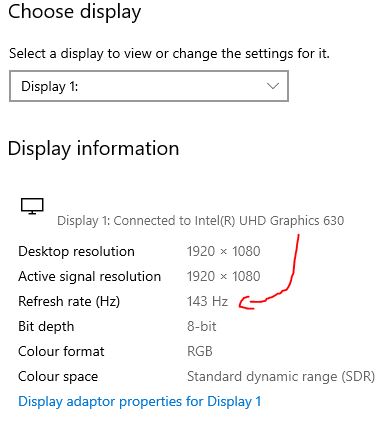Click the Standard dynamic range (SDR) value
The image size is (391, 426).
(x=281, y=377)
